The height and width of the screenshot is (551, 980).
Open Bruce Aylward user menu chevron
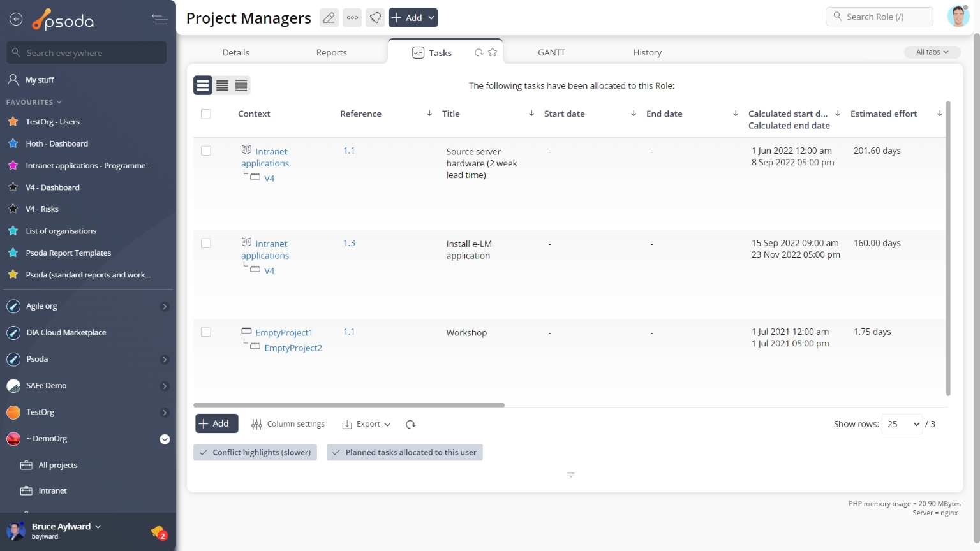(98, 527)
